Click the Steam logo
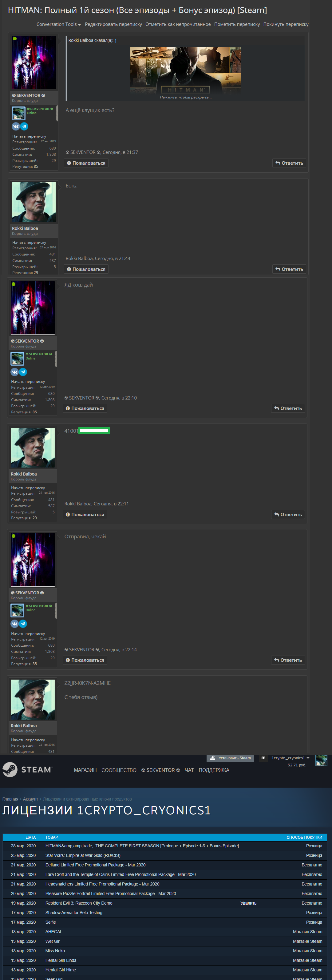Image resolution: width=332 pixels, height=980 pixels. [27, 769]
